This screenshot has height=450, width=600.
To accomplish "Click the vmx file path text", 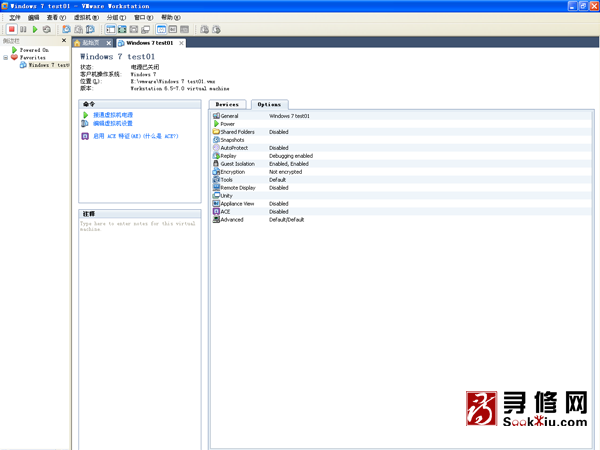I will (x=173, y=81).
